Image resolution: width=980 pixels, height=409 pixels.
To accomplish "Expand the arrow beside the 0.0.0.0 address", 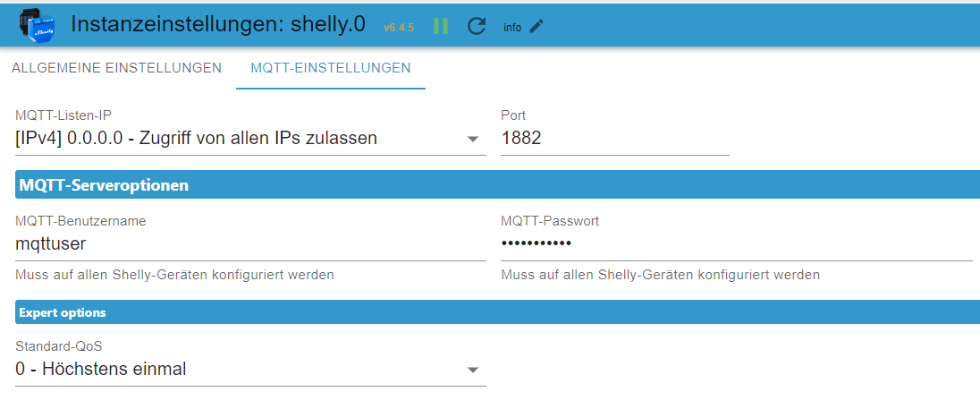I will [x=473, y=140].
